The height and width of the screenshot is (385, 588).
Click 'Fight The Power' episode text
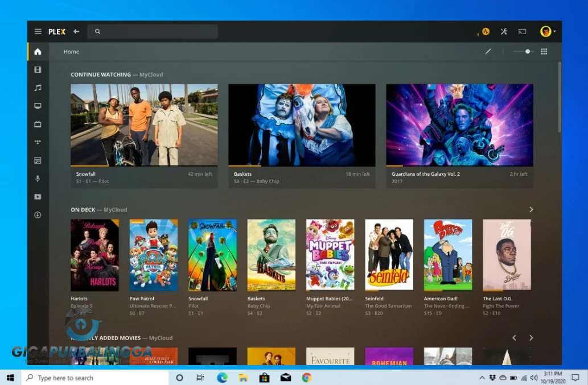(501, 306)
